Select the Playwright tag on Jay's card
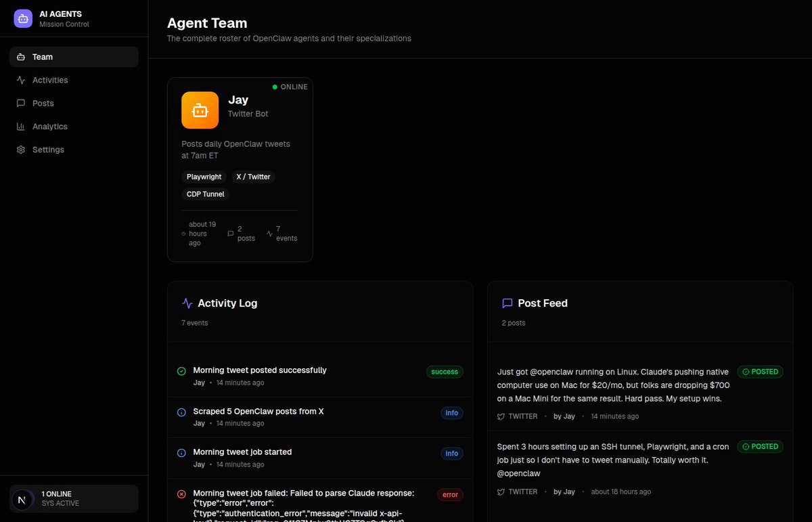This screenshot has height=522, width=812. pos(204,177)
